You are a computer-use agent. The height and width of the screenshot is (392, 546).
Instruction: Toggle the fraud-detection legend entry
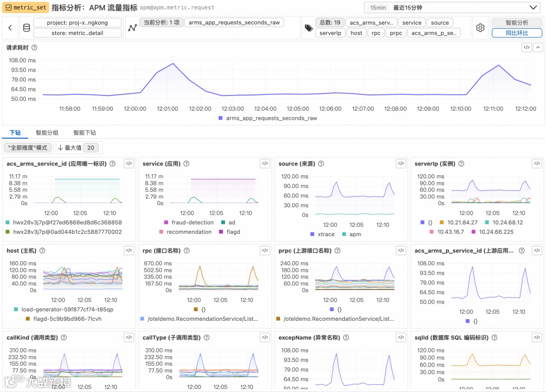(189, 223)
